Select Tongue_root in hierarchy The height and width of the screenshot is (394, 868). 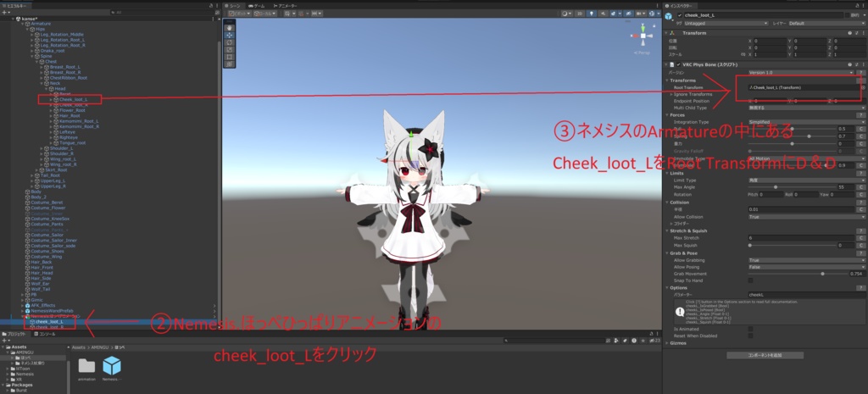tap(72, 142)
